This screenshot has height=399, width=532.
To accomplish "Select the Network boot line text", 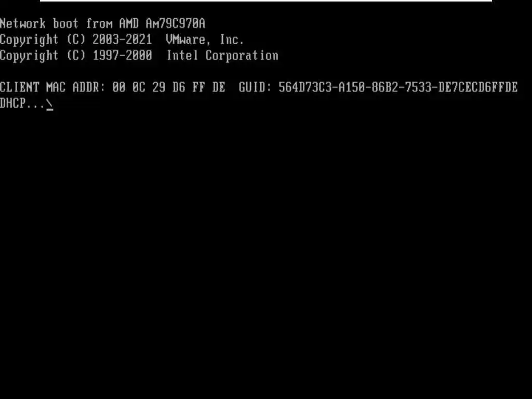I will (102, 24).
